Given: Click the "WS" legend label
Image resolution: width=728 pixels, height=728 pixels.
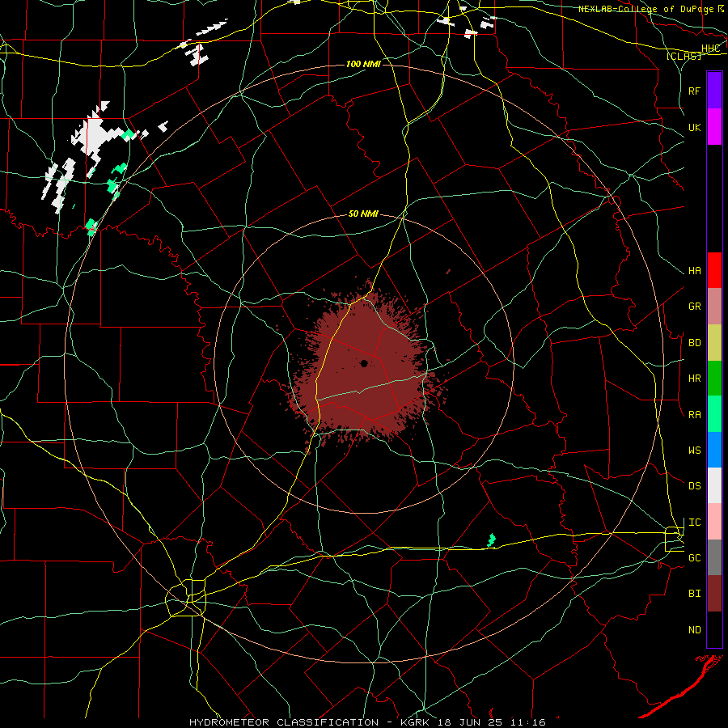Looking at the screenshot, I should 694,451.
